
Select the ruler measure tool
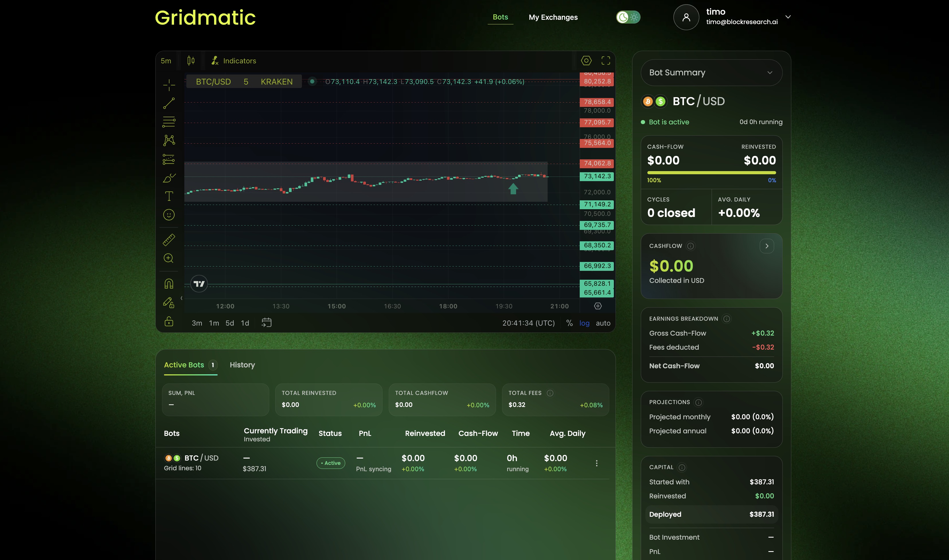coord(169,240)
